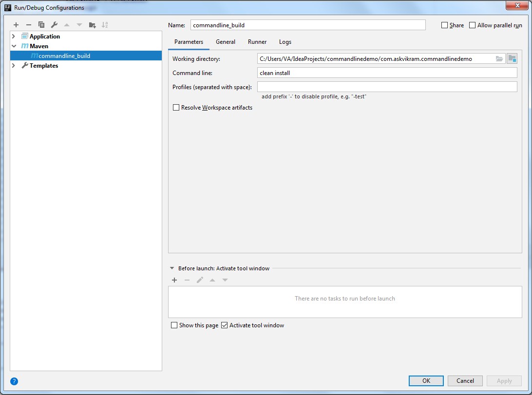Screen dimensions: 532x395
Task: Remove a before launch task
Action: (x=187, y=280)
